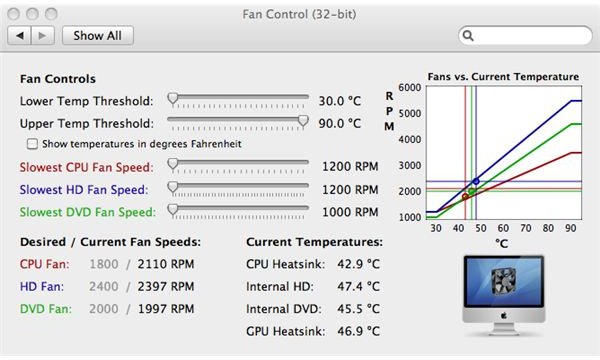The image size is (600, 360).
Task: Click the iMac fan image
Action: coord(504,295)
